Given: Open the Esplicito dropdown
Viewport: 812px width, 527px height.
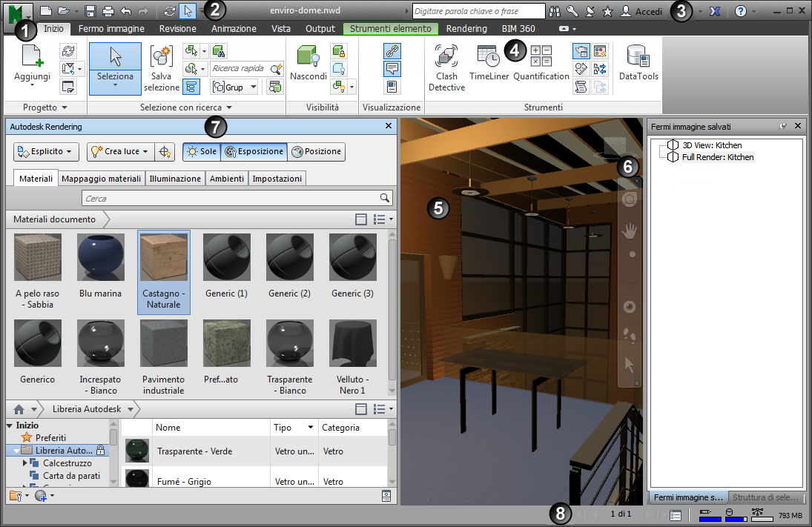Looking at the screenshot, I should [x=46, y=152].
